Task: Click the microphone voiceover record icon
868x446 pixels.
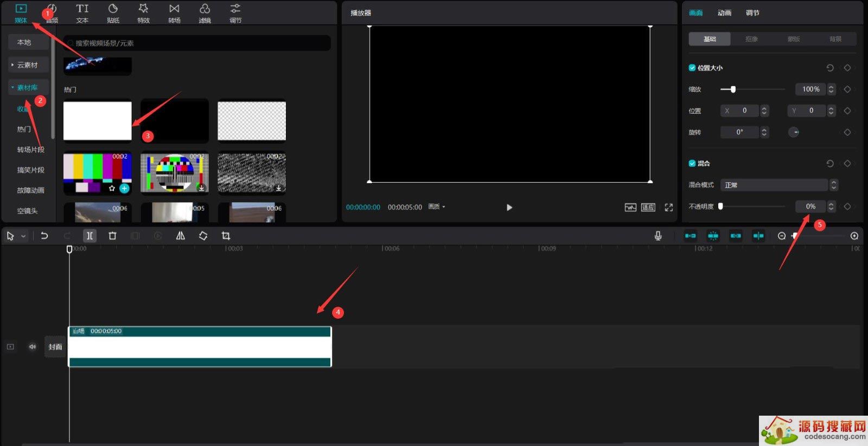Action: pyautogui.click(x=658, y=236)
